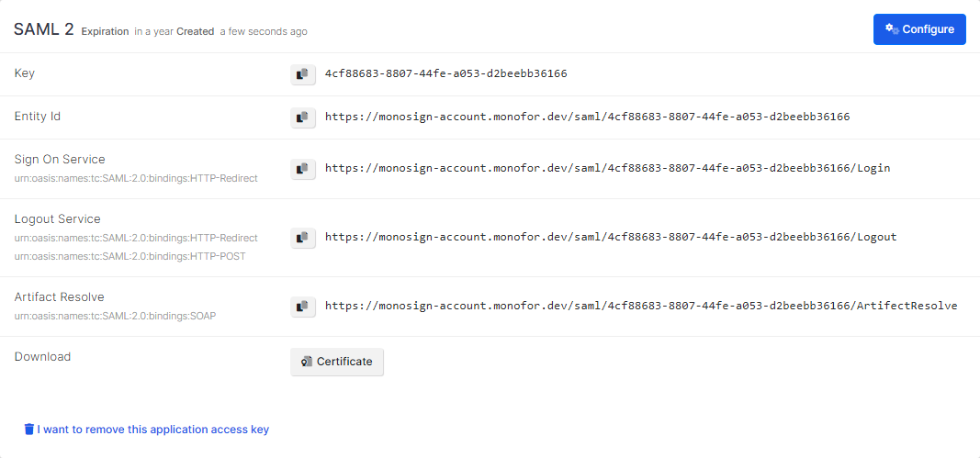Copy the Artifact Resolve URL
The width and height of the screenshot is (980, 458).
point(303,307)
